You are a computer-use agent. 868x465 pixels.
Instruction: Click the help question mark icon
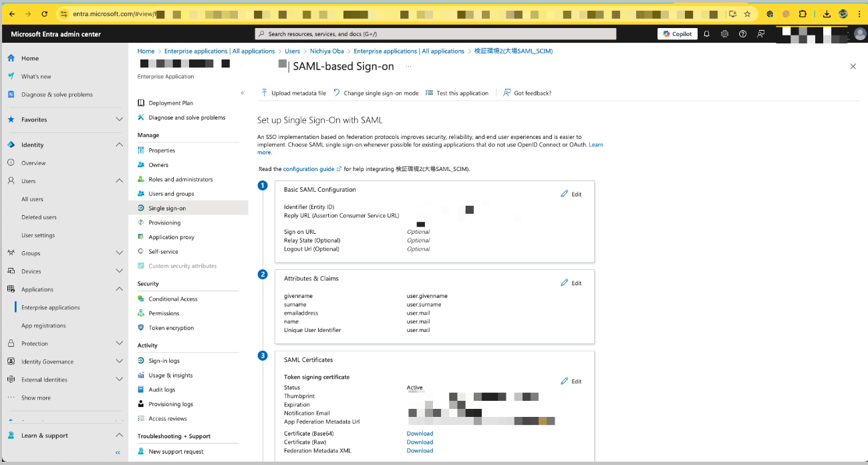(x=742, y=34)
